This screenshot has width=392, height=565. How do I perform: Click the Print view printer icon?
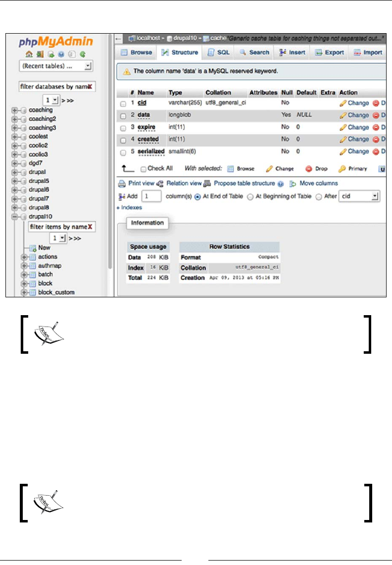(122, 184)
